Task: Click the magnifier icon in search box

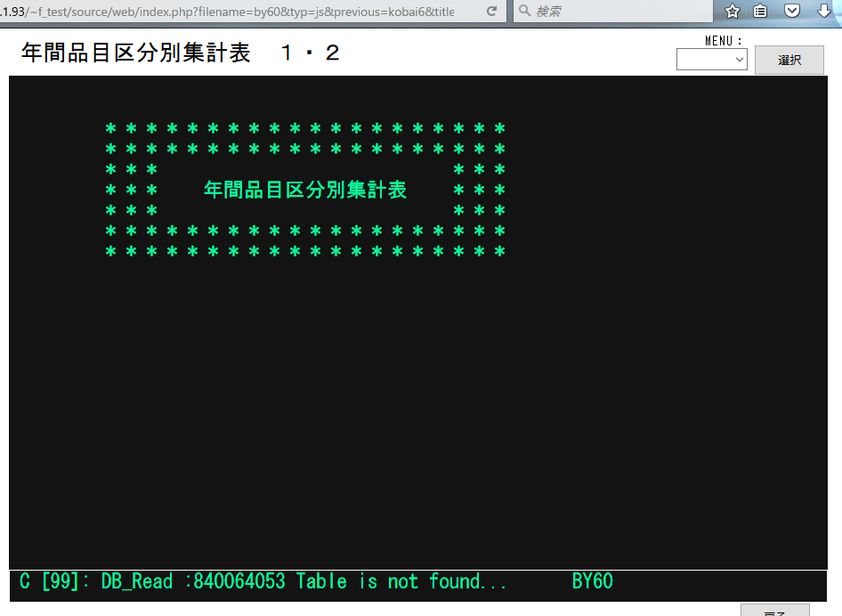Action: 524,12
